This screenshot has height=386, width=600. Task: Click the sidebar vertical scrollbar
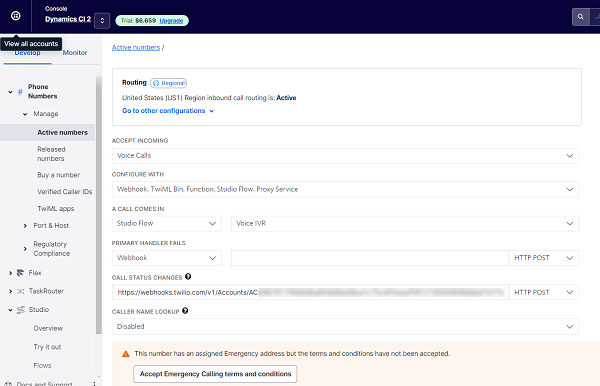coord(99,205)
